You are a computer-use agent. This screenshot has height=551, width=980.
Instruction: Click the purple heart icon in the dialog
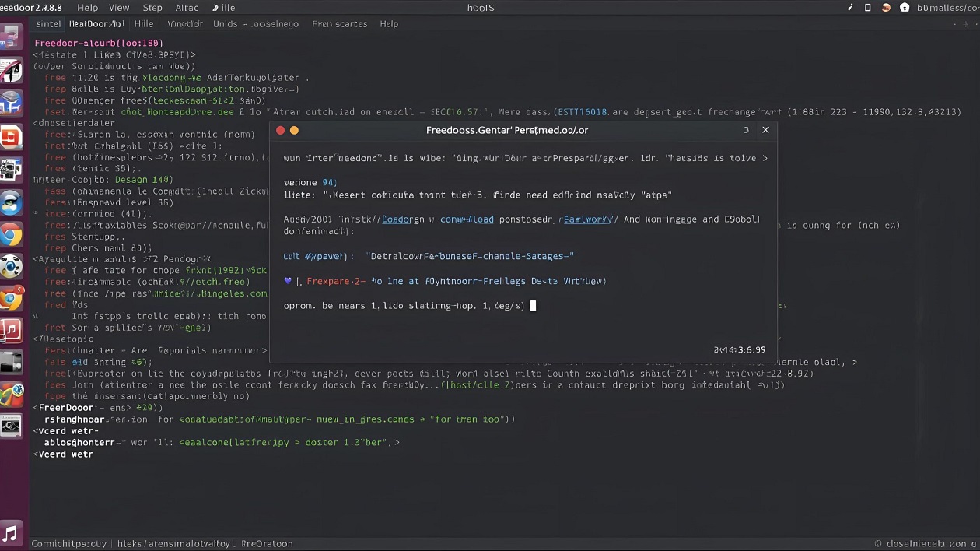288,281
